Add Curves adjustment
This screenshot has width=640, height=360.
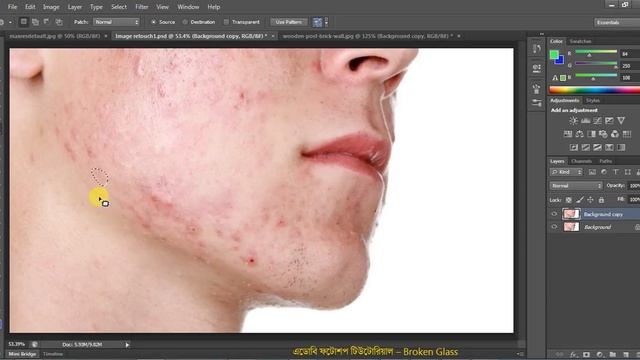coord(597,120)
